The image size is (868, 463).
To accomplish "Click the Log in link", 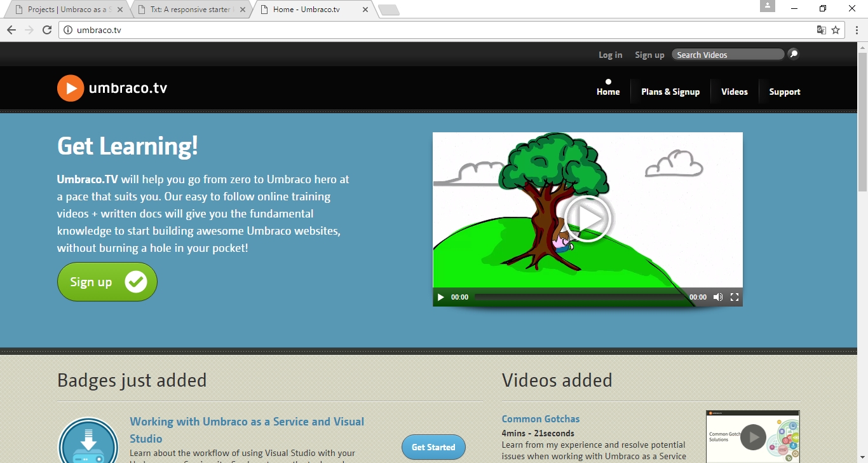I will (610, 55).
